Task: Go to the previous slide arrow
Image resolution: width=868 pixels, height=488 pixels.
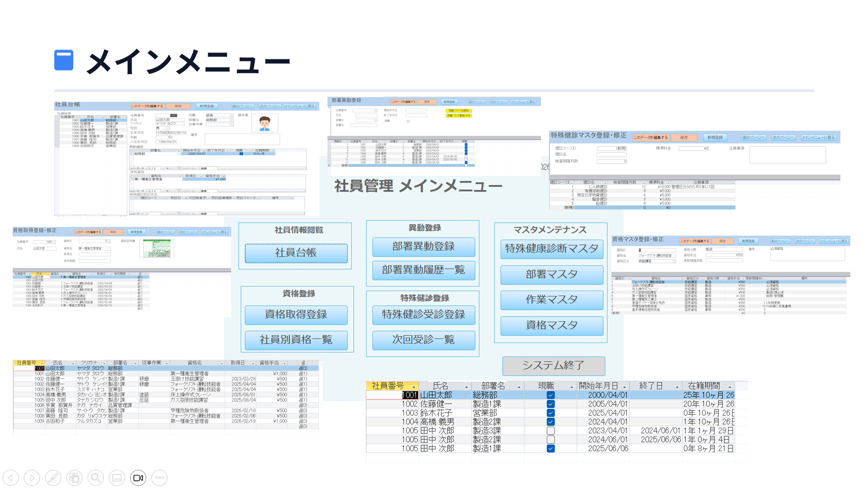Action: click(10, 478)
